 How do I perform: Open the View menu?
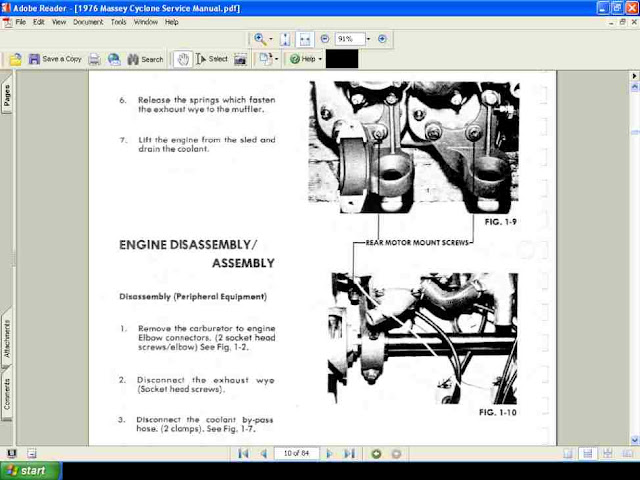coord(59,22)
